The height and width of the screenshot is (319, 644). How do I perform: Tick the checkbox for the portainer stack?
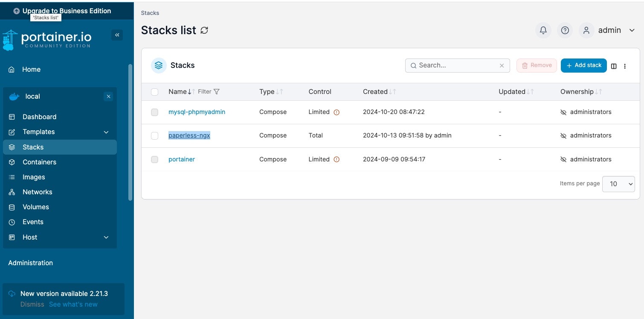pyautogui.click(x=154, y=159)
